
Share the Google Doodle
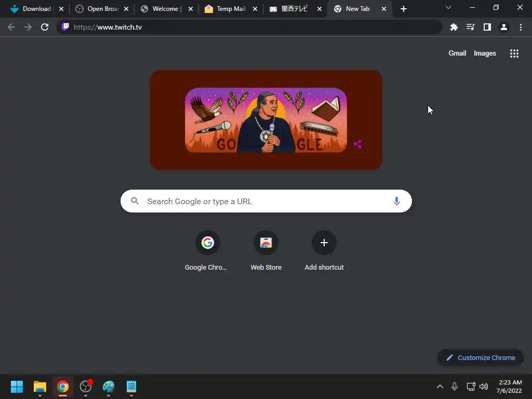(x=357, y=144)
